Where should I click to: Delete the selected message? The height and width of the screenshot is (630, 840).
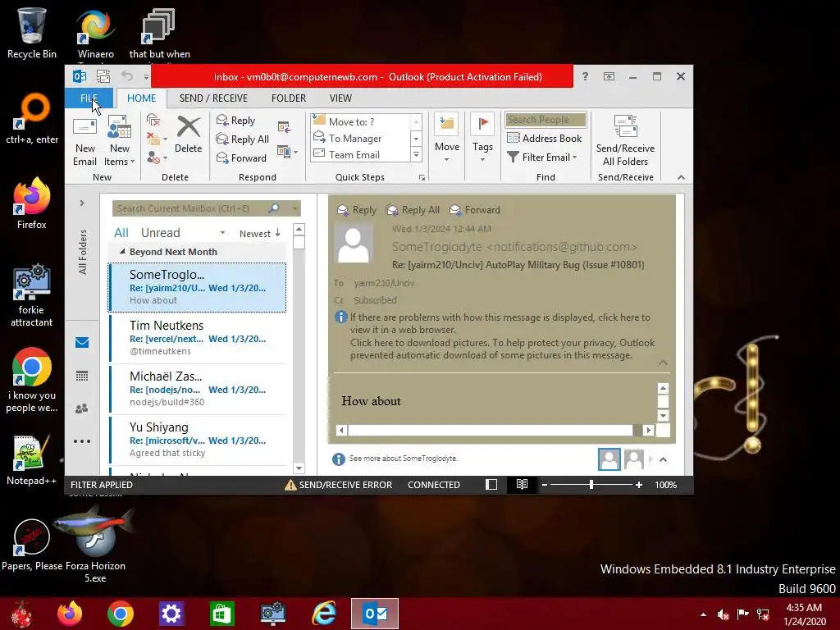(x=188, y=135)
